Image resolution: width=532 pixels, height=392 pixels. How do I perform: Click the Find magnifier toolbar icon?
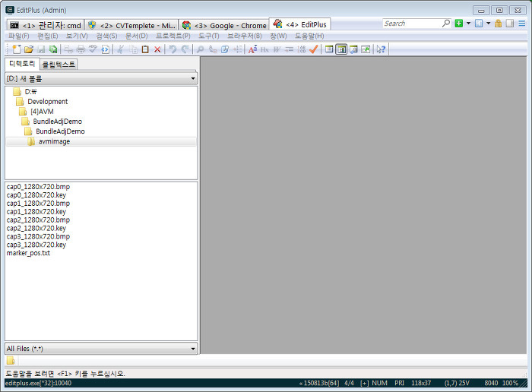coord(200,49)
